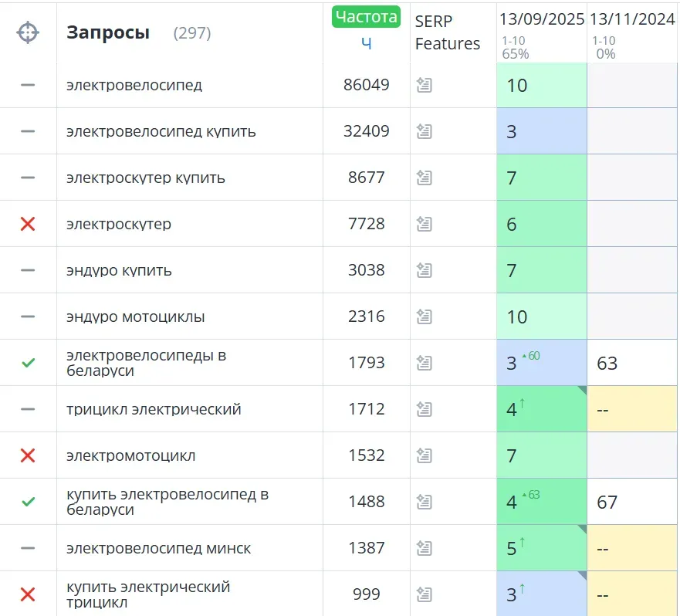The width and height of the screenshot is (680, 616).
Task: Click dash marker for электровелосипед купить row
Action: pyautogui.click(x=28, y=131)
